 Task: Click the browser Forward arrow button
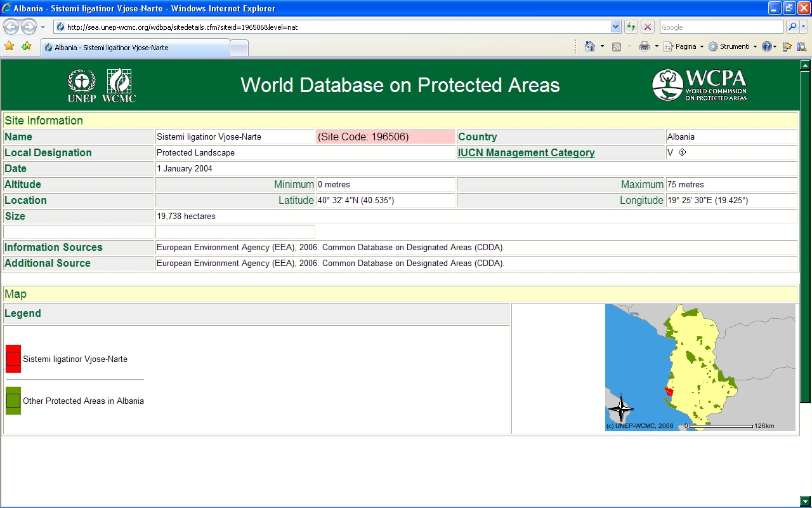tap(29, 27)
